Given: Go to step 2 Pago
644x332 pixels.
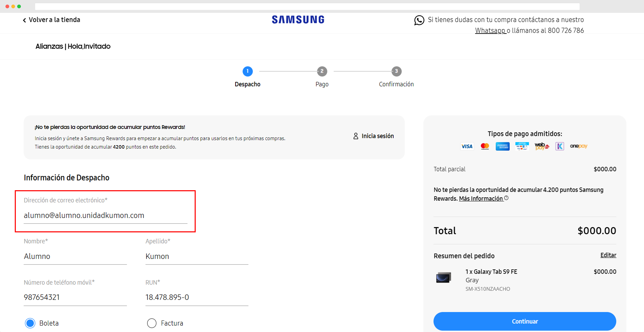Looking at the screenshot, I should coord(322,71).
